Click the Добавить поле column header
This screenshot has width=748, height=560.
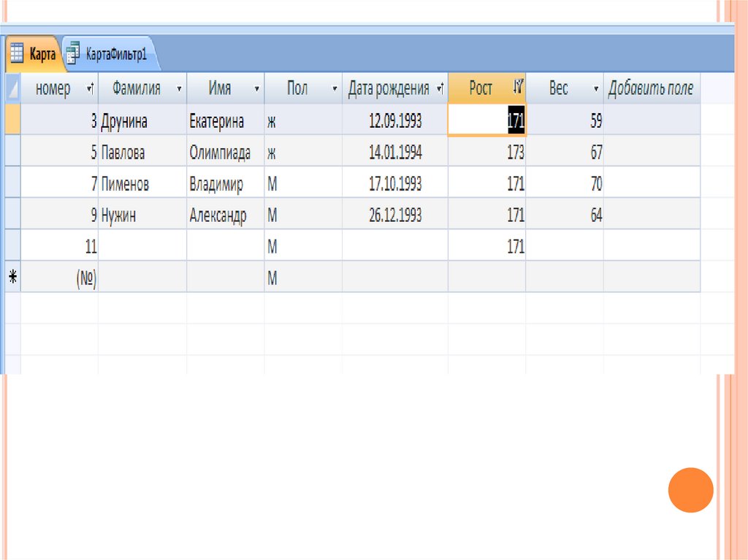[x=650, y=89]
